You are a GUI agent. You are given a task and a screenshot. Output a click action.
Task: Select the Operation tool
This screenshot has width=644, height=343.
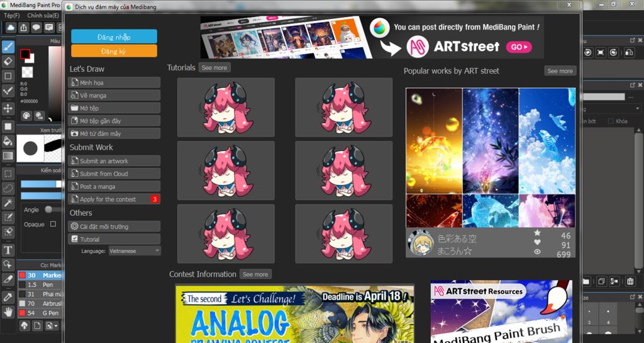(x=8, y=264)
